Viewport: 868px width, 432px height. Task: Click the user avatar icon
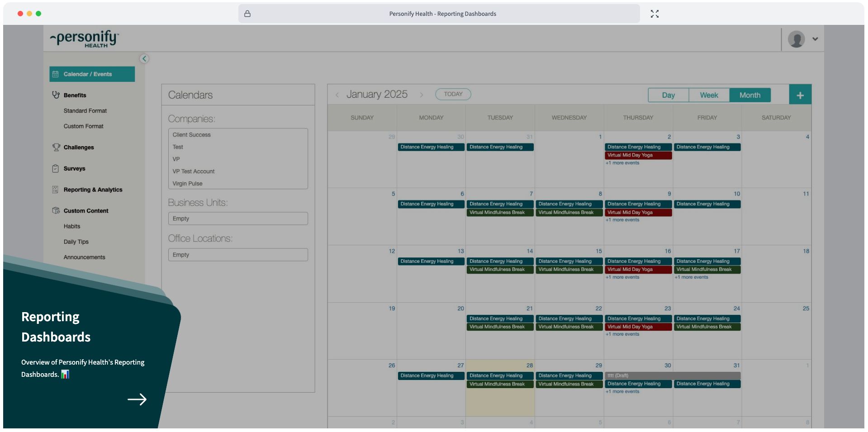pyautogui.click(x=796, y=39)
